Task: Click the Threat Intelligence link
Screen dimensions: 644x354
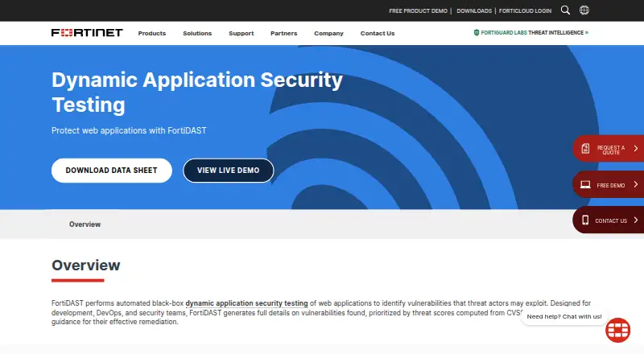Action: pos(558,32)
